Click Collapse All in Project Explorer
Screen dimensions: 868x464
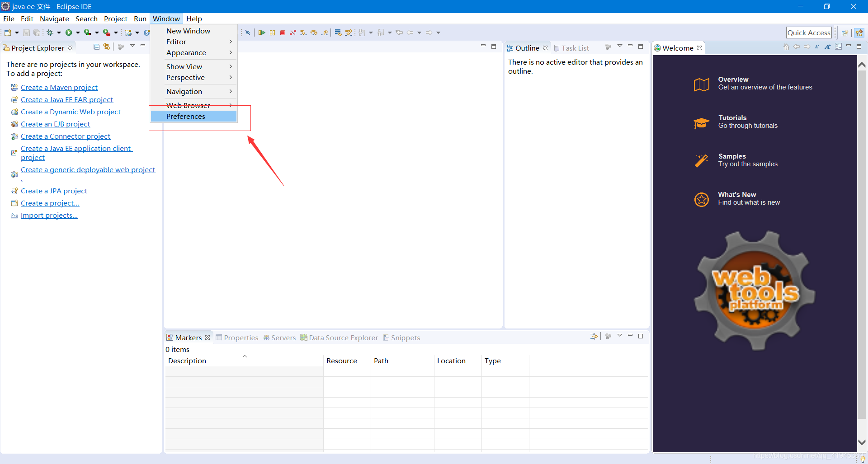click(96, 47)
